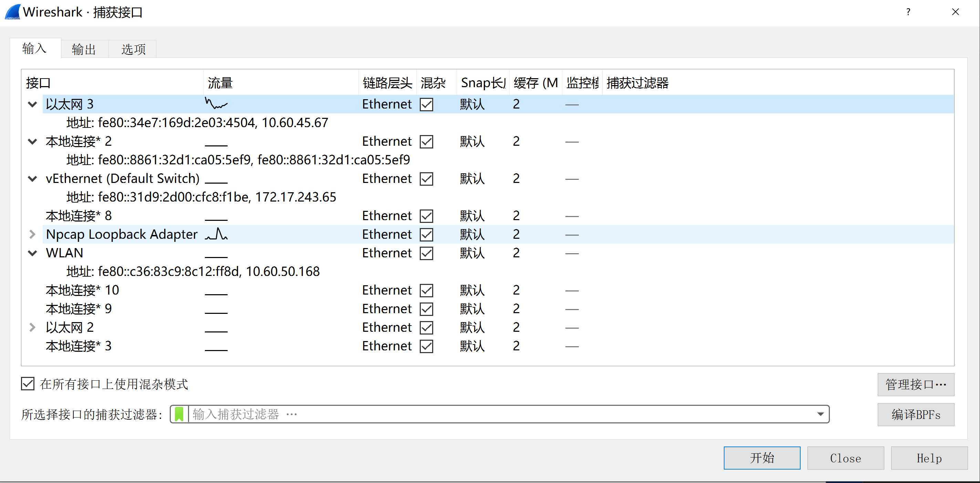This screenshot has height=483, width=980.
Task: Click the 默认 Snap length cell for 以太网 2
Action: click(x=472, y=327)
